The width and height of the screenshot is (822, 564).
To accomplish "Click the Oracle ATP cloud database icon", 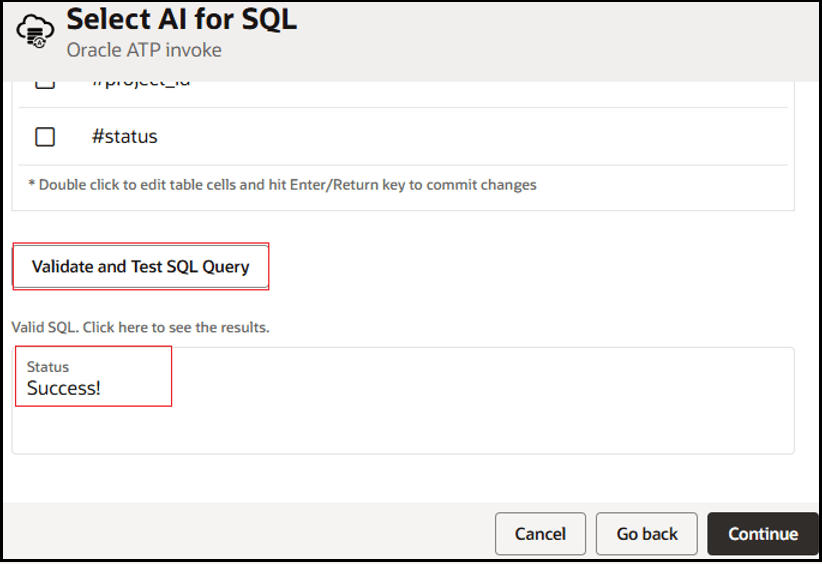I will coord(36,32).
